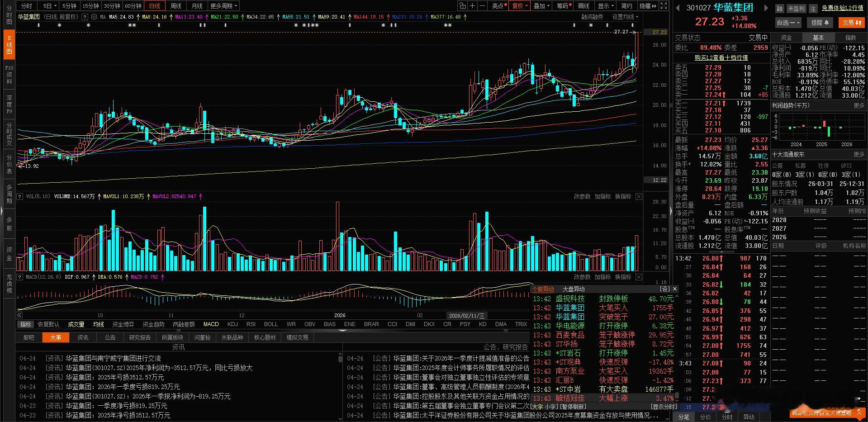This screenshot has height=422, width=868.
Task: Open the 显示 display dropdown
Action: [606, 6]
